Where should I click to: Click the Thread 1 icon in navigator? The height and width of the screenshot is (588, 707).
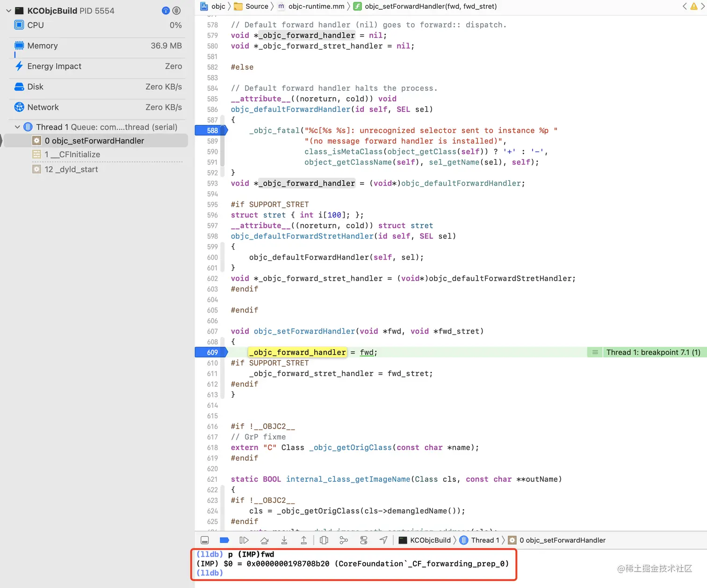pos(28,127)
